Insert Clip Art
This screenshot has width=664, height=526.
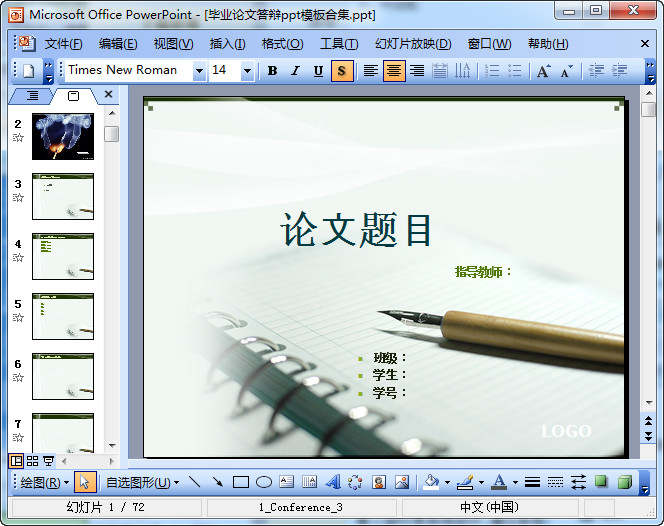[x=379, y=482]
